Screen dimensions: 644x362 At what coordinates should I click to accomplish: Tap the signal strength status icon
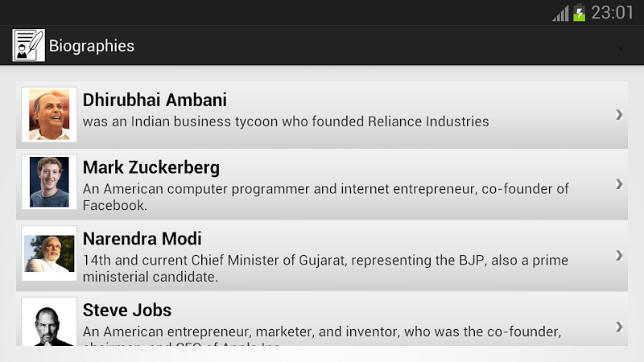[x=560, y=13]
